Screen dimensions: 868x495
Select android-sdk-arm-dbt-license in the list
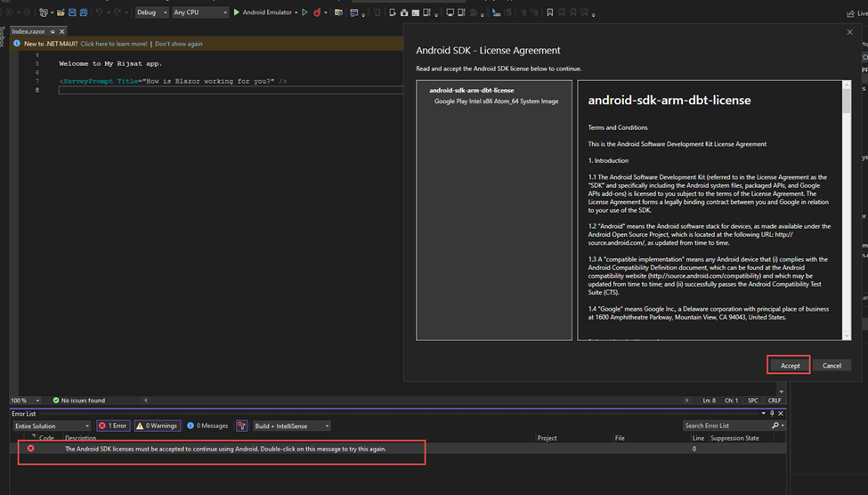click(471, 90)
